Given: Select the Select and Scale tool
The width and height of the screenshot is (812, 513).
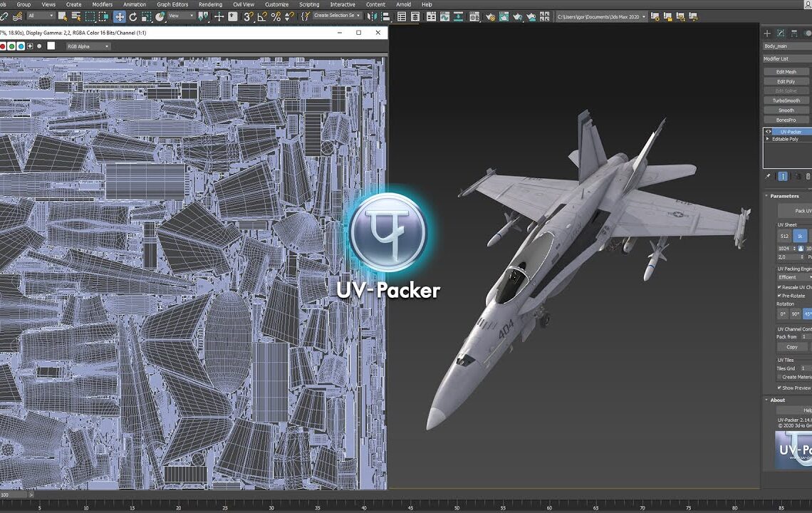Looking at the screenshot, I should point(146,16).
